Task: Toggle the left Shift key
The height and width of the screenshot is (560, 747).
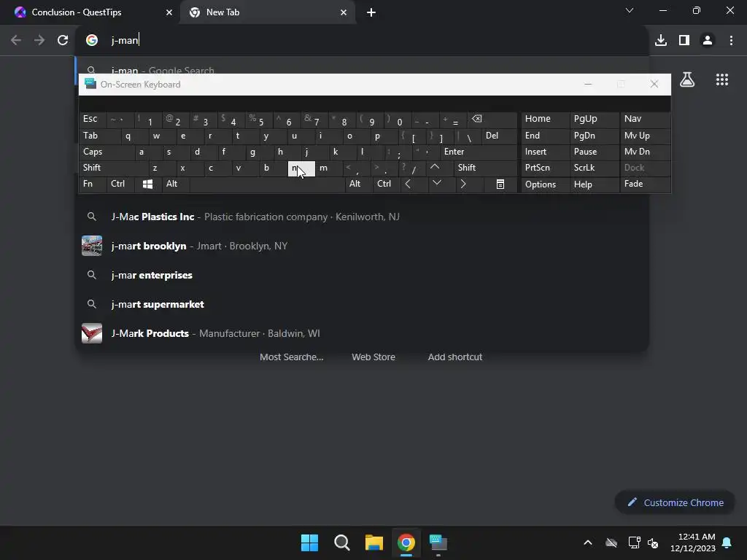Action: click(113, 168)
